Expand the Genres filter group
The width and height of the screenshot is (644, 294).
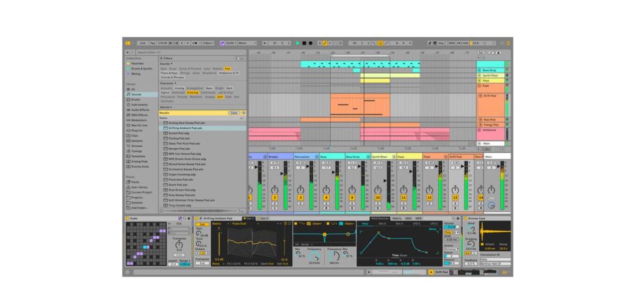click(165, 107)
